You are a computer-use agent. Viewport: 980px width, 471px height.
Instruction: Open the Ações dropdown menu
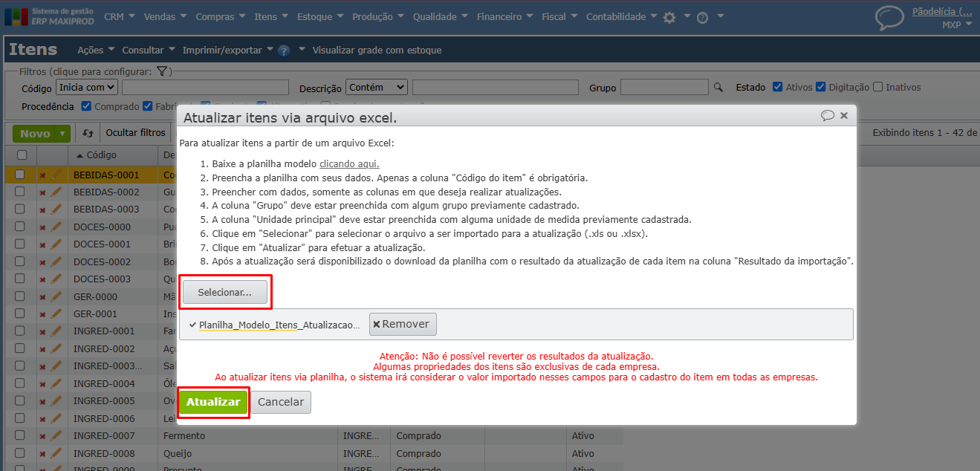click(96, 51)
